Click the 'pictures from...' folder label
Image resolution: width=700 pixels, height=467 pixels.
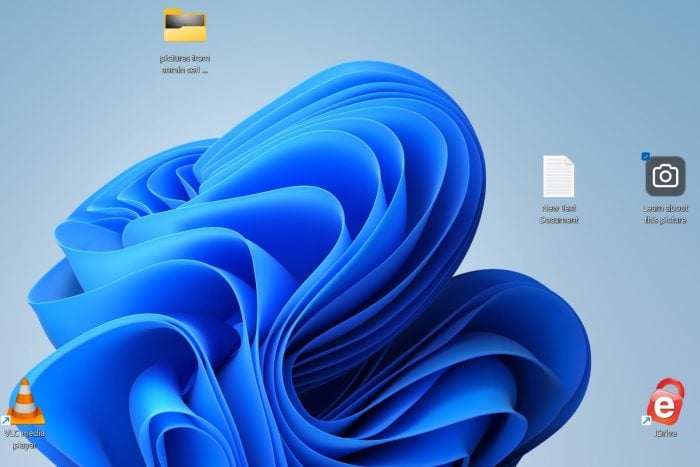point(185,64)
